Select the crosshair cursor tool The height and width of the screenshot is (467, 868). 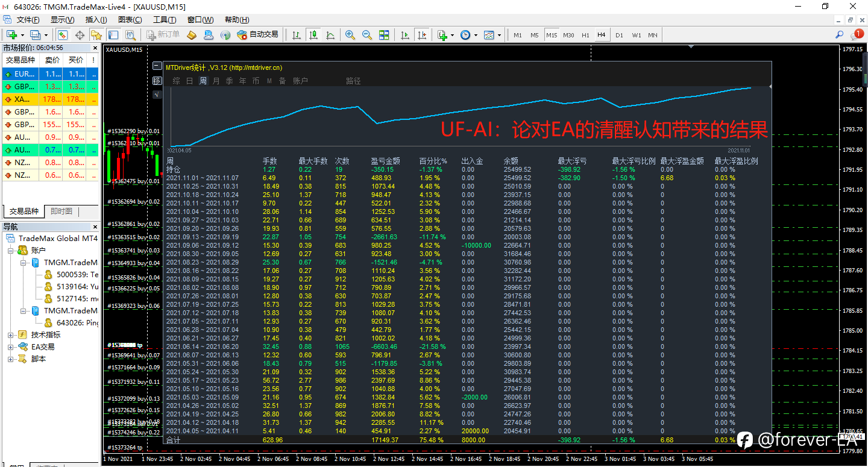(80, 35)
